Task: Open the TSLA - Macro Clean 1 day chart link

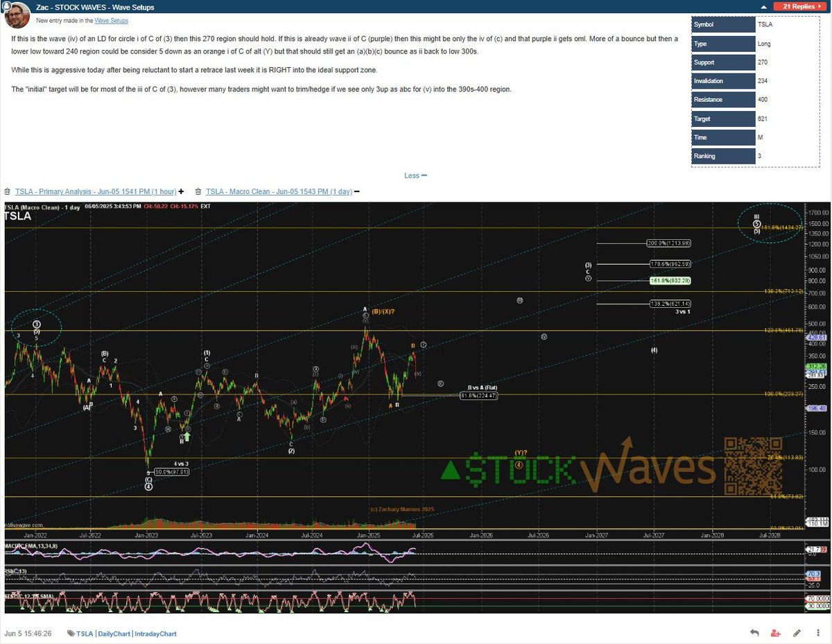Action: (279, 191)
